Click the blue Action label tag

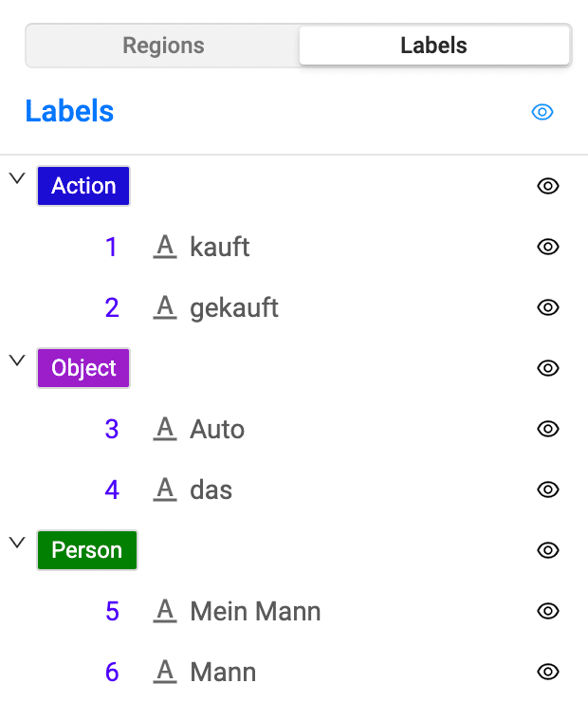[83, 186]
